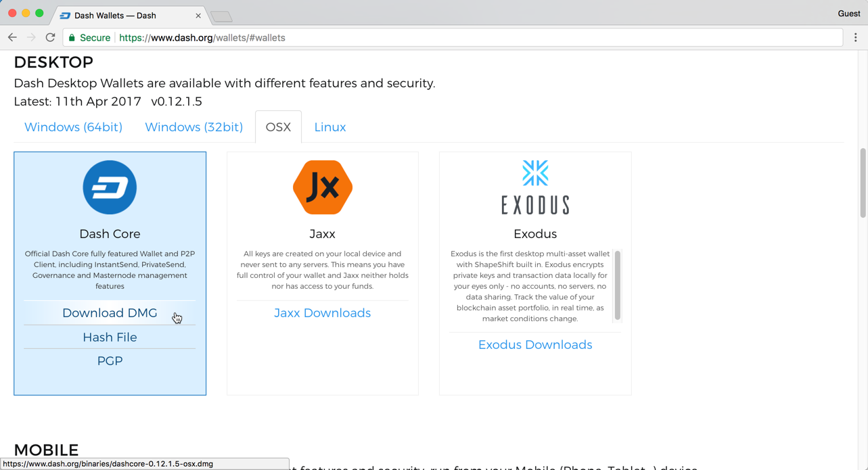Click the Exodus description scrollbar
Viewport: 868px width, 470px height.
(x=617, y=285)
